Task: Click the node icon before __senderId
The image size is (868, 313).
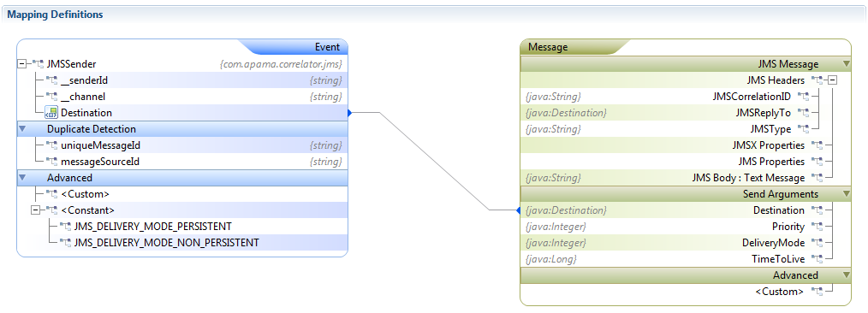Action: tap(51, 80)
